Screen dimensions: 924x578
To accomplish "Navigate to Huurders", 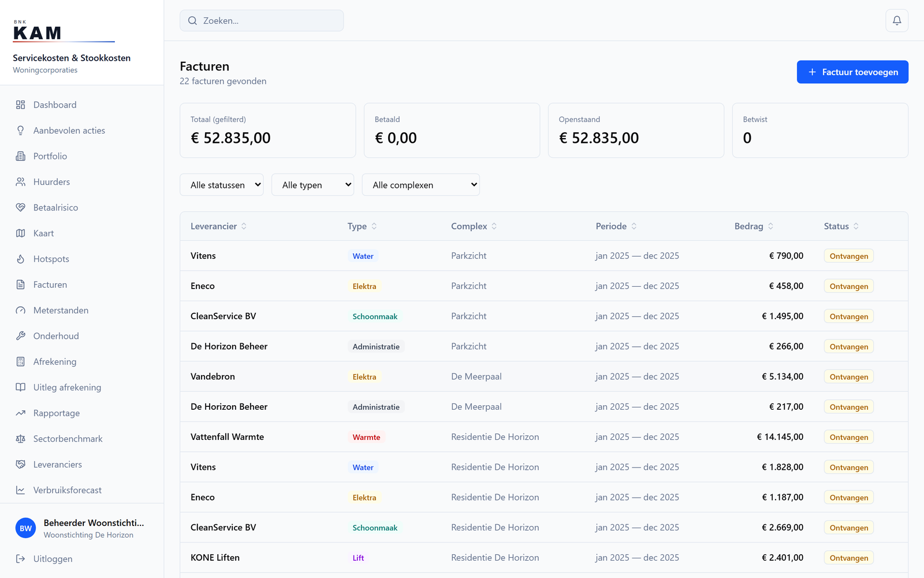I will [82, 182].
